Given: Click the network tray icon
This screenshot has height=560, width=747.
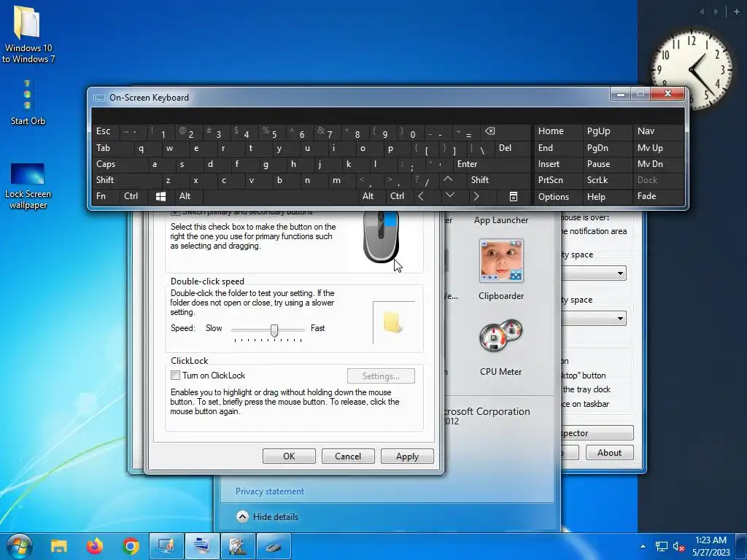Looking at the screenshot, I should click(x=661, y=546).
